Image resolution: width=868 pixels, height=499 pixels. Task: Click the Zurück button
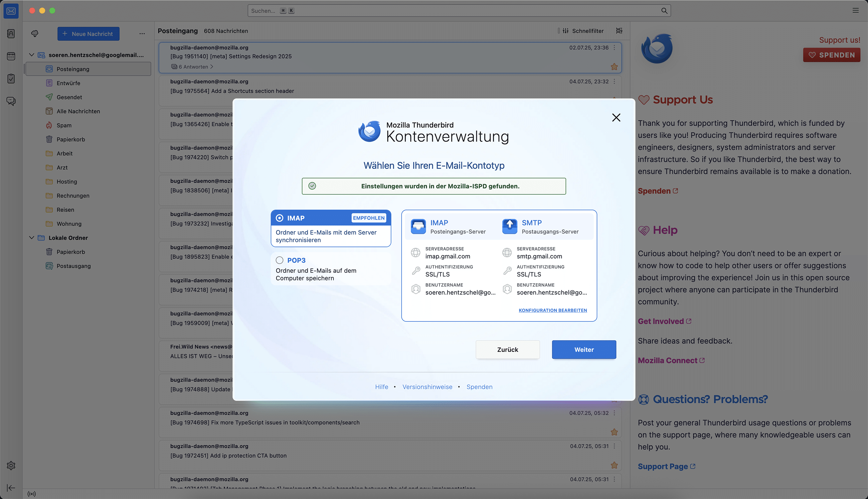(x=507, y=350)
